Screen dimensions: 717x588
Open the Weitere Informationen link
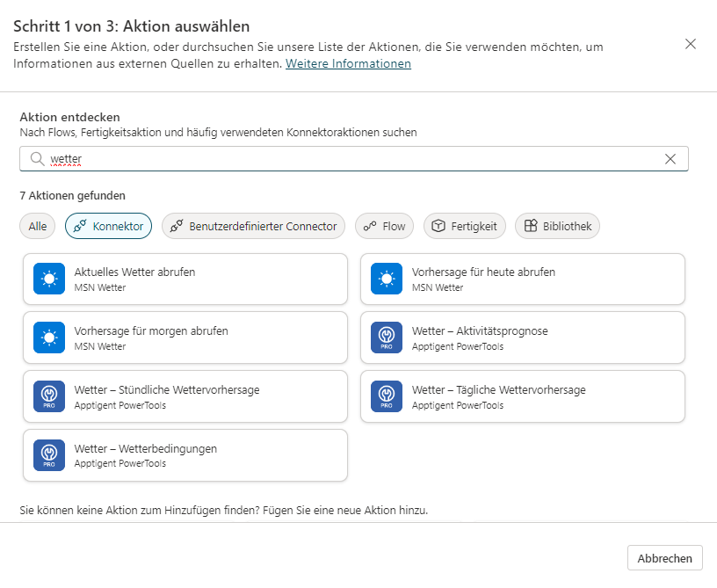348,64
